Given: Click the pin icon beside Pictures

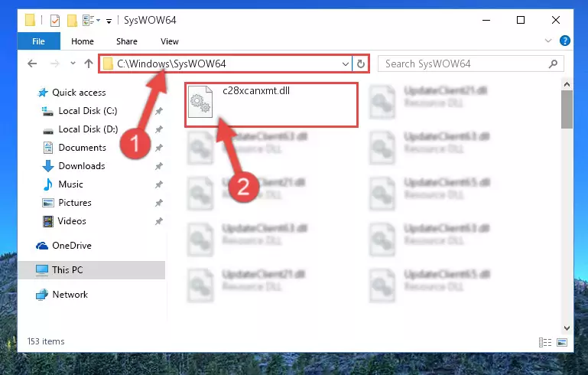Looking at the screenshot, I should click(159, 203).
